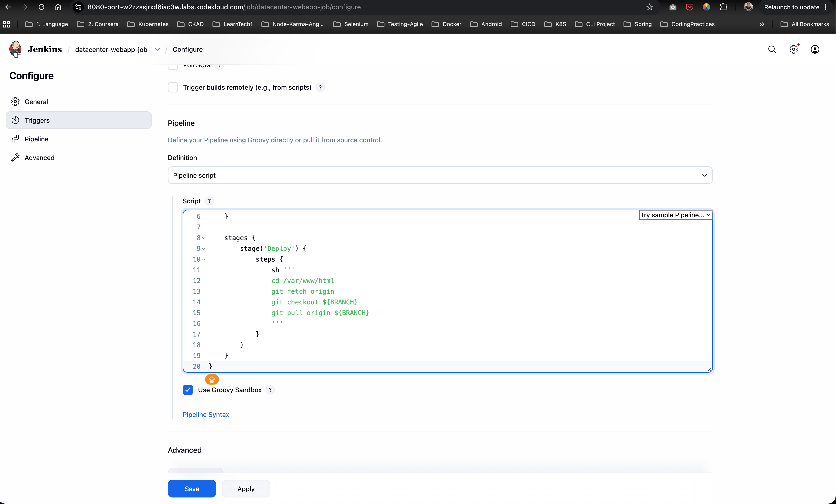Enable Trigger builds remotely checkbox
Screen dimensions: 836x504
tap(173, 88)
